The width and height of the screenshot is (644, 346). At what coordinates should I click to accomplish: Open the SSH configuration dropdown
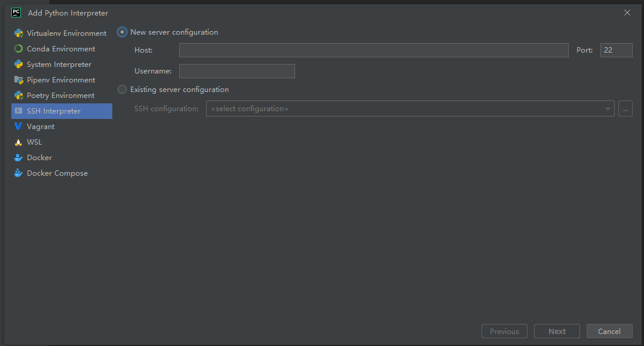click(x=410, y=109)
